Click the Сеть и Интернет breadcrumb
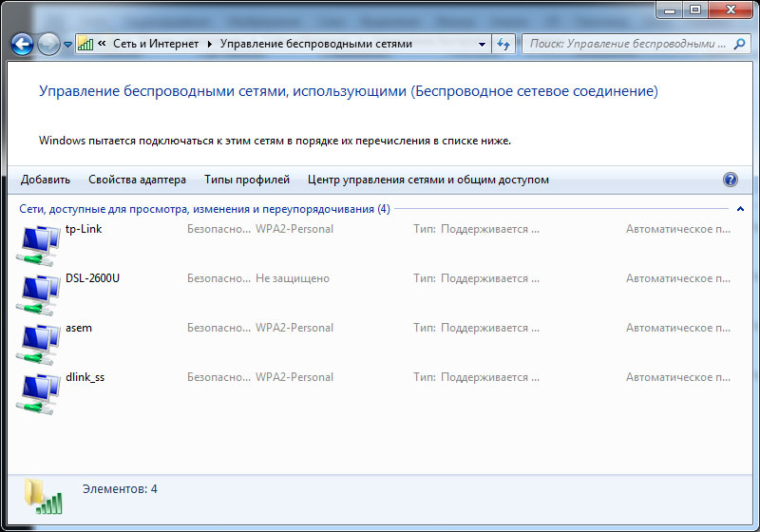Viewport: 760px width, 532px height. [156, 44]
